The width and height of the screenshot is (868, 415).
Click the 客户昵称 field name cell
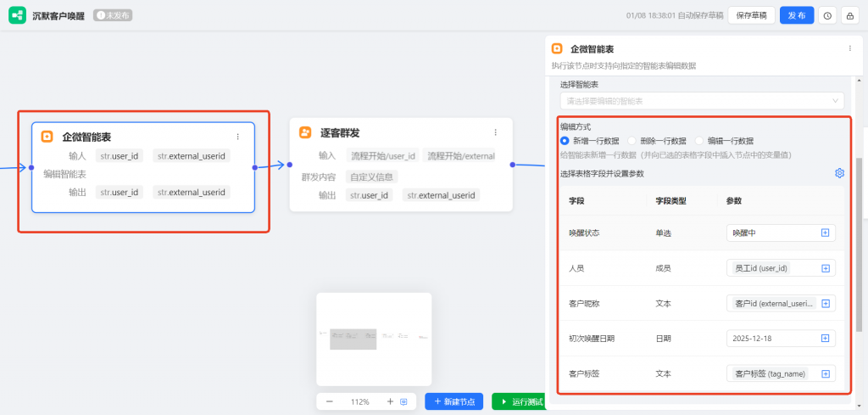[x=584, y=303]
